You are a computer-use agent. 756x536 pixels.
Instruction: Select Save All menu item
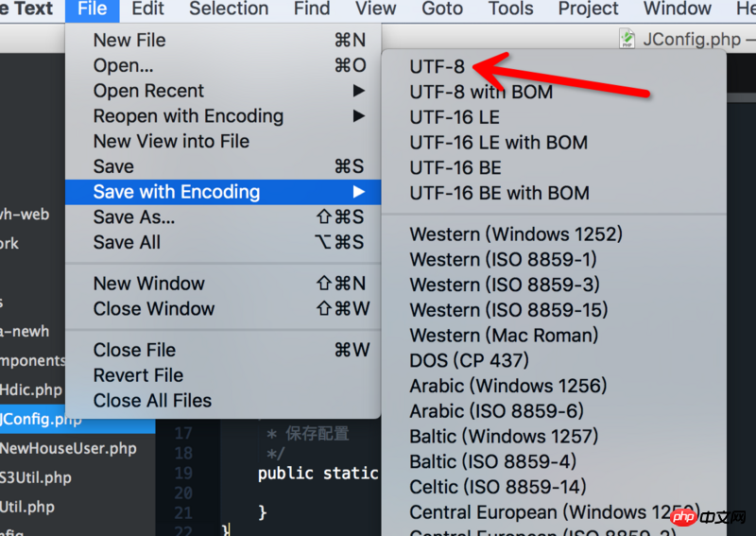click(127, 242)
